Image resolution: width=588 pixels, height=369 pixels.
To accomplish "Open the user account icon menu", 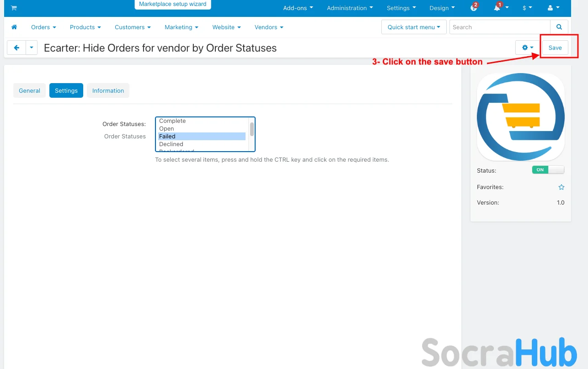I will [553, 8].
